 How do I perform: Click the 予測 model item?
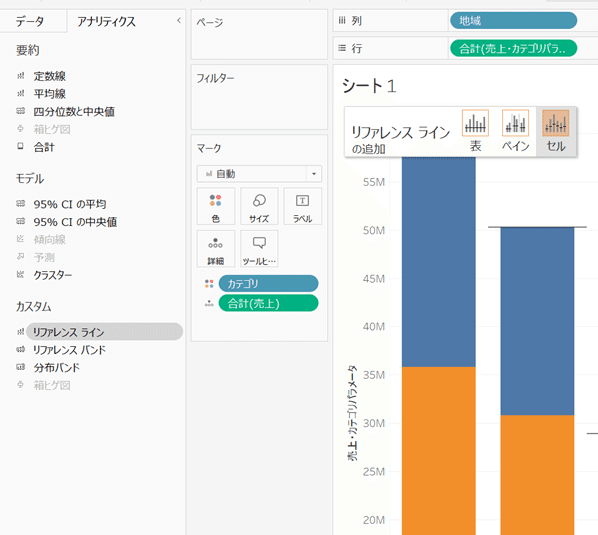44,257
